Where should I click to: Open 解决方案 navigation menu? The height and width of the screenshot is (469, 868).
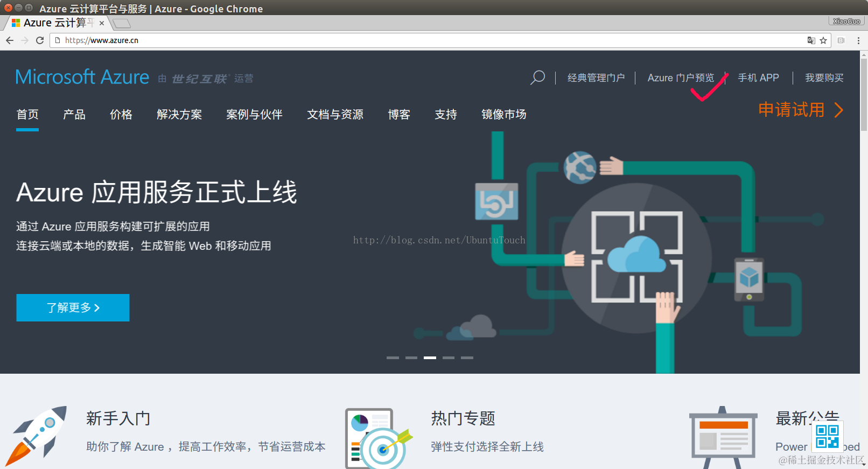coord(179,114)
